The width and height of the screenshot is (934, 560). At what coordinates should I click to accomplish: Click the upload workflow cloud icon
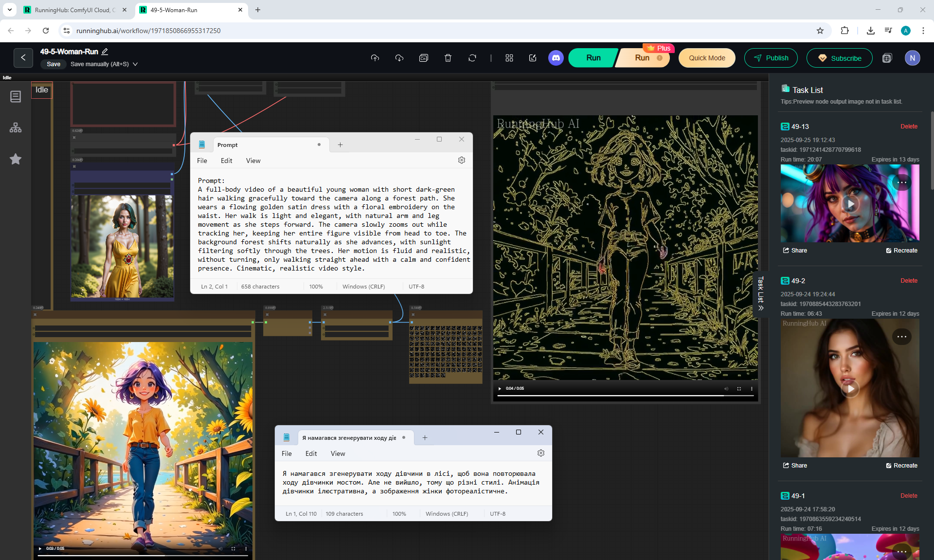click(375, 58)
